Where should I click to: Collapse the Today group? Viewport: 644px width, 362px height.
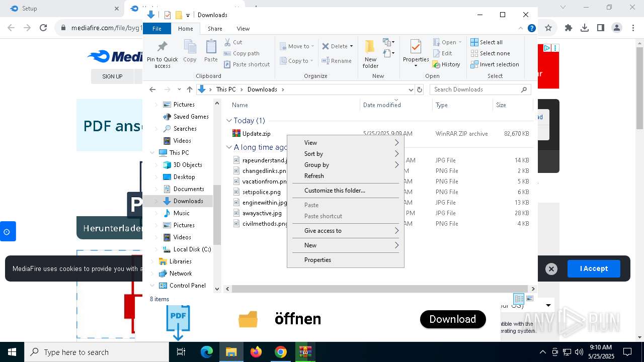tap(229, 121)
